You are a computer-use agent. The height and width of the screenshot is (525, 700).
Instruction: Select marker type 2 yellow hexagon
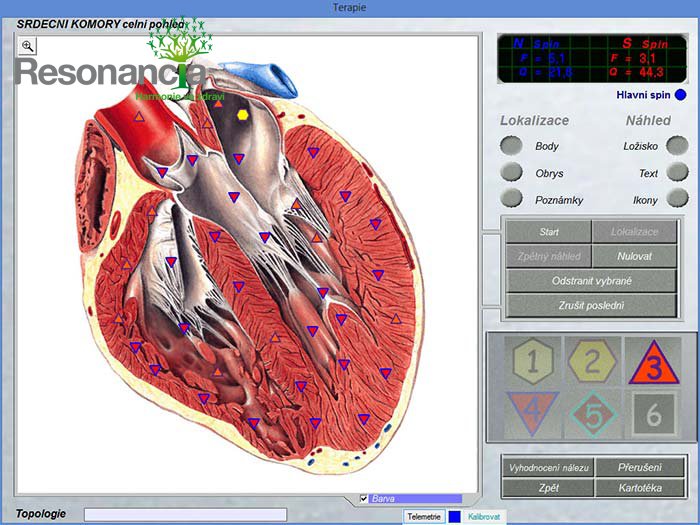point(592,361)
